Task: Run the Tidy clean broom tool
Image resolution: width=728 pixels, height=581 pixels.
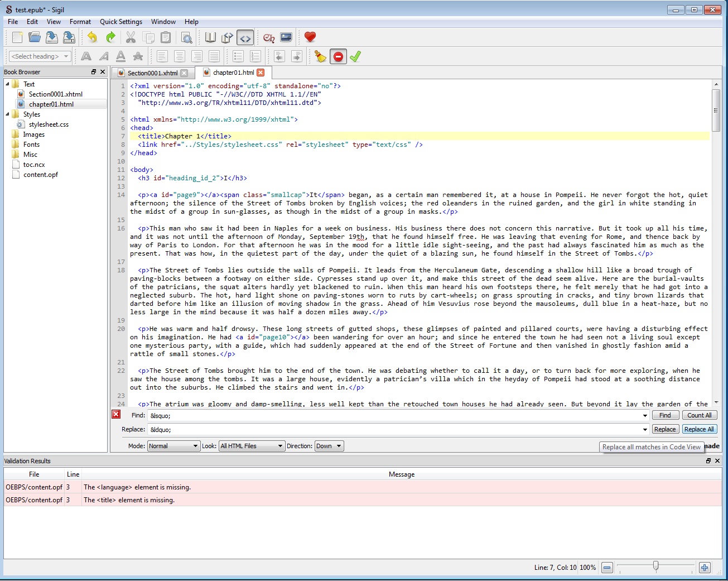Action: pos(320,56)
